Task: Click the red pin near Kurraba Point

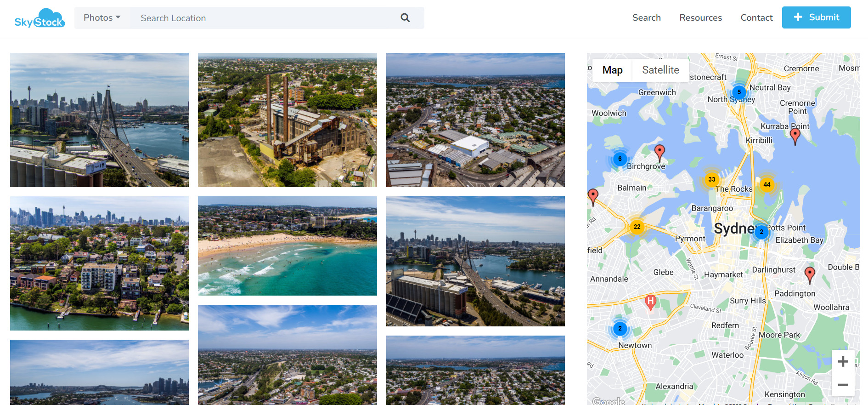Action: 795,136
